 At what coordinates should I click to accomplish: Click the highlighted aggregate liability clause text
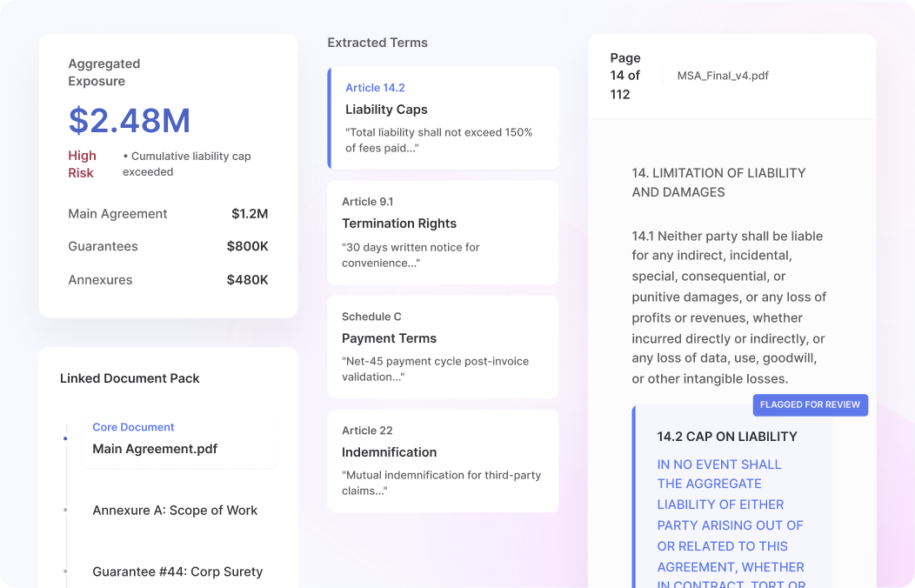731,523
